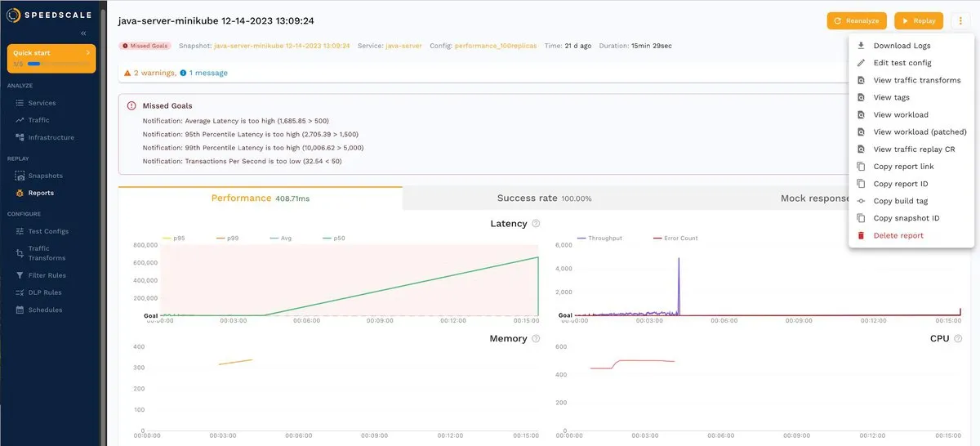Click the CPU help question icon
This screenshot has width=980, height=446.
pyautogui.click(x=958, y=338)
